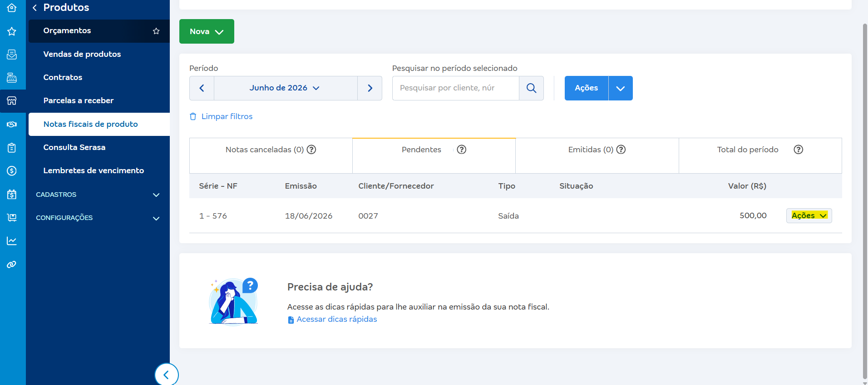Click the Saída type cell
The height and width of the screenshot is (385, 868).
point(508,216)
